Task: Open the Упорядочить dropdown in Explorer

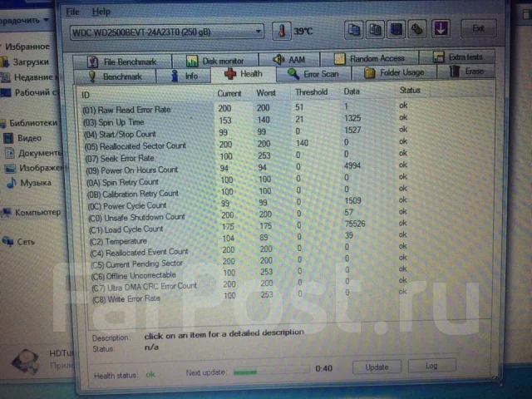Action: coord(24,20)
